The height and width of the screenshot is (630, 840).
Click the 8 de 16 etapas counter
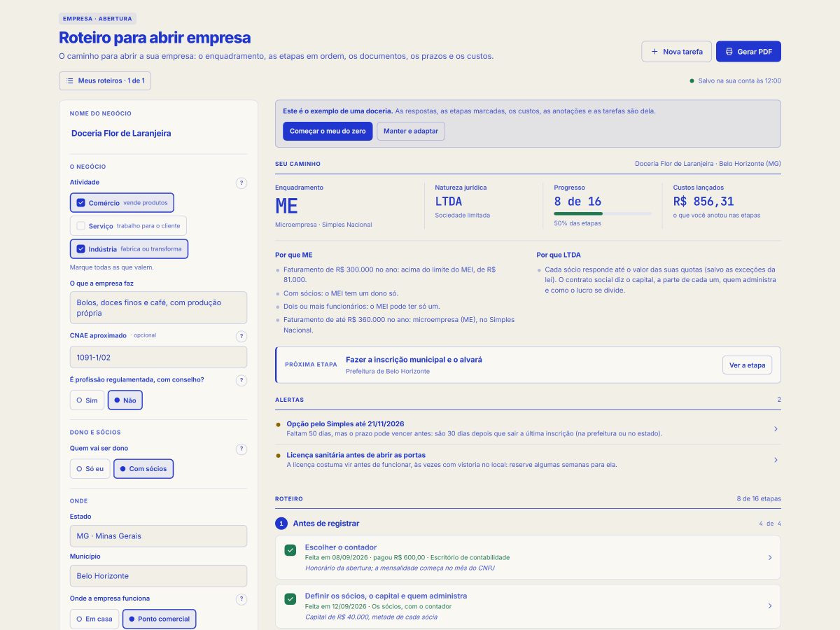tap(759, 499)
